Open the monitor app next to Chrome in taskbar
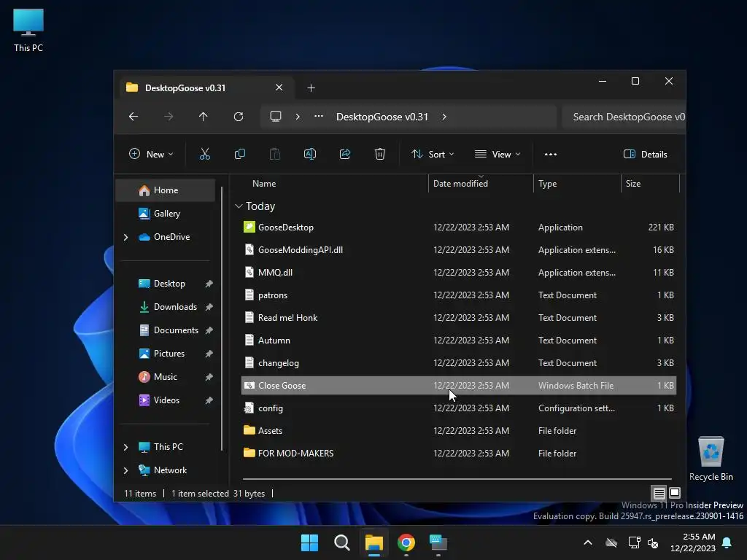747x560 pixels. pyautogui.click(x=438, y=542)
